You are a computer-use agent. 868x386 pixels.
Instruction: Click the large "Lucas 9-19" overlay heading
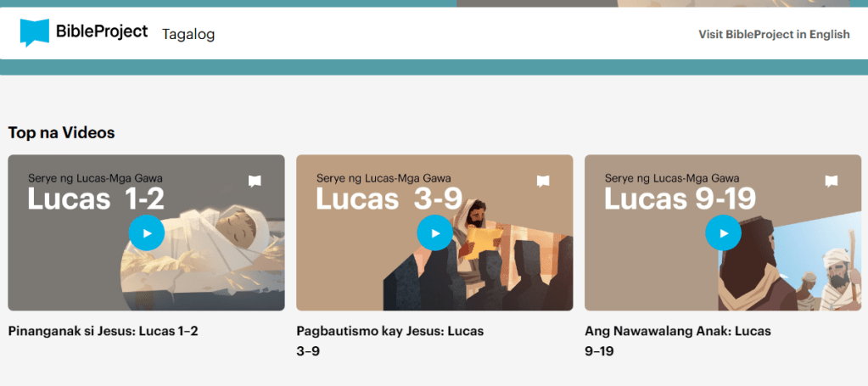[x=680, y=199]
